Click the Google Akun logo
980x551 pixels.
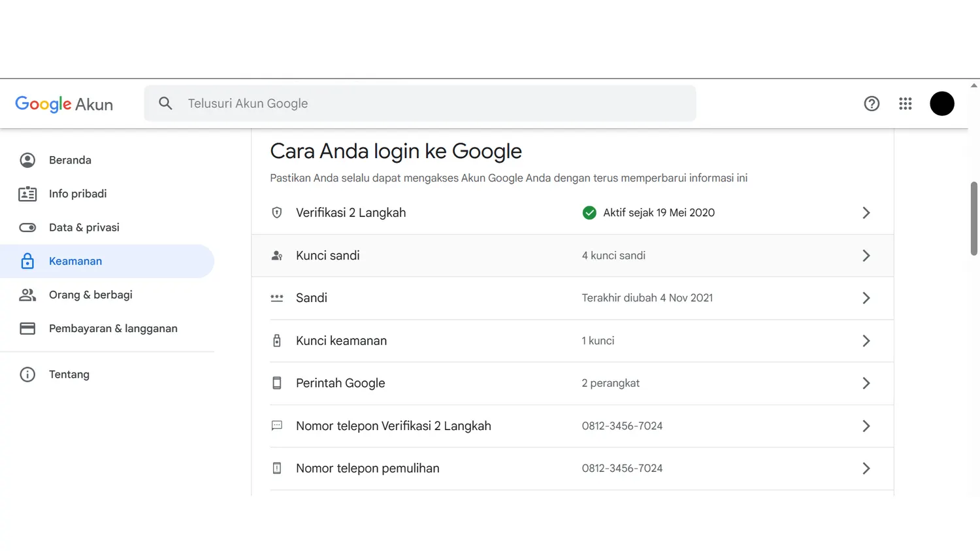click(64, 104)
